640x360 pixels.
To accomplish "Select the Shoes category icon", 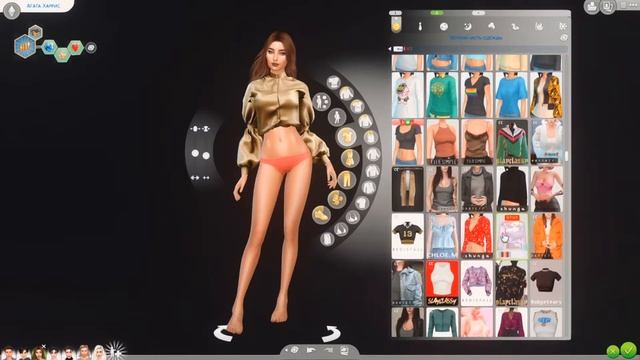I will coord(321,214).
